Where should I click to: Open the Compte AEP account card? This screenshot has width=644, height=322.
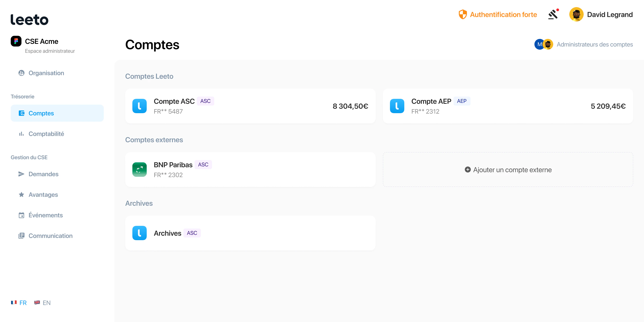508,106
